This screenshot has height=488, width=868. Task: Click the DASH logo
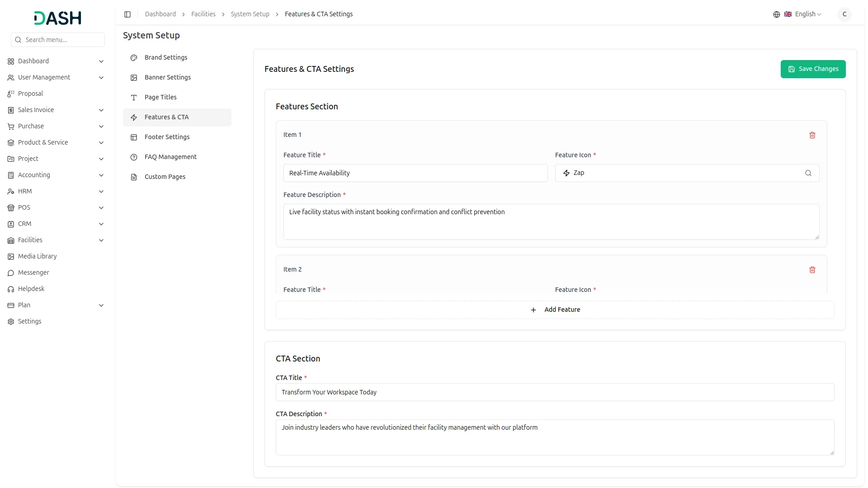point(57,18)
